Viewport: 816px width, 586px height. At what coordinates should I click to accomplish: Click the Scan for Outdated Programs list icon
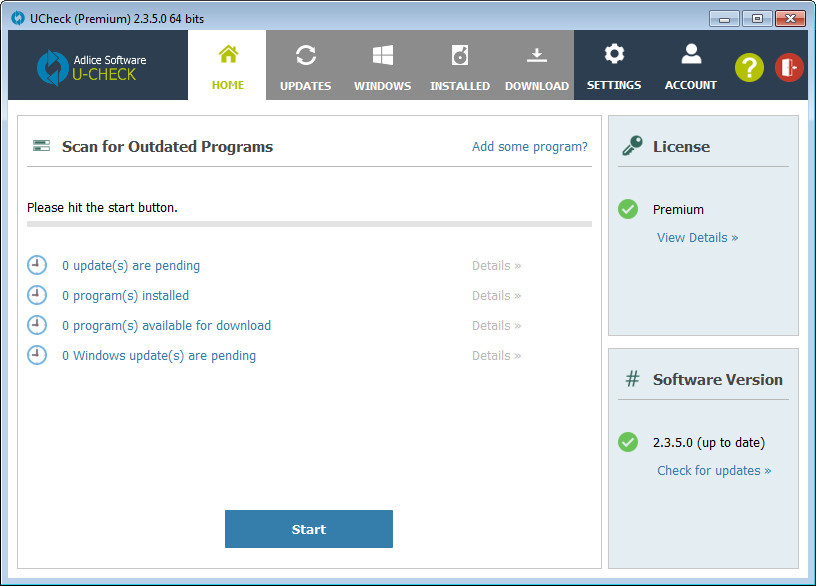point(41,146)
